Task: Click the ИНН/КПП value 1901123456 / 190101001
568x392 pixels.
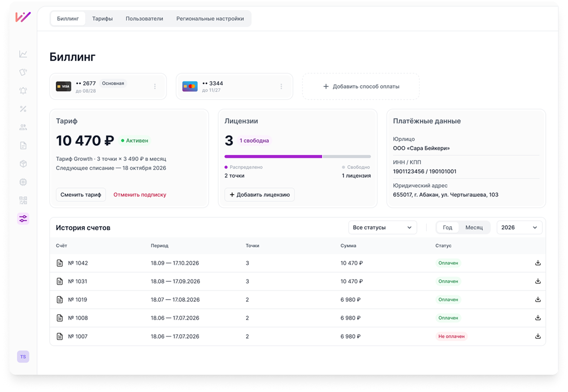Action: (424, 171)
